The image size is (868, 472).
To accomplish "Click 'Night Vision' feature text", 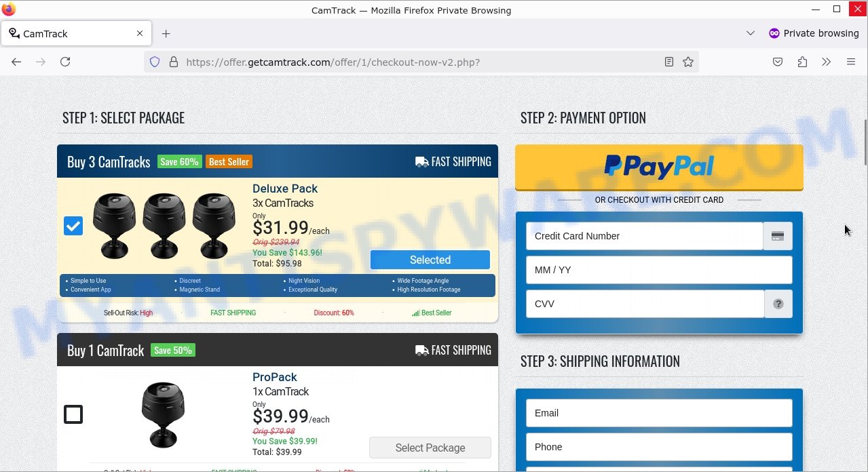I will [304, 281].
